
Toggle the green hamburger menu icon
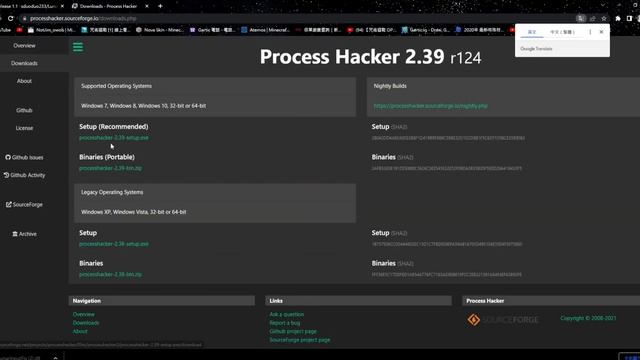pyautogui.click(x=78, y=47)
